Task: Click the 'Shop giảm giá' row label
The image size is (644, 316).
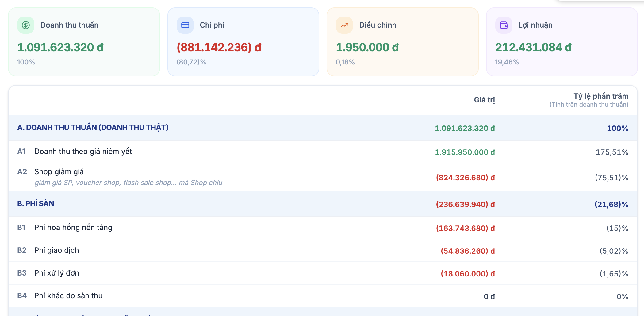Action: point(59,172)
